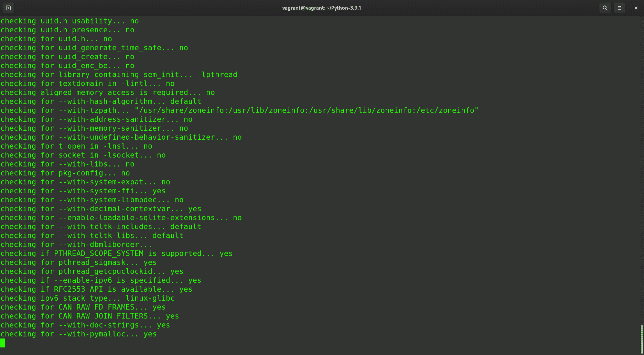The width and height of the screenshot is (644, 355).
Task: Expand the hamburger menu dropdown
Action: coord(620,8)
